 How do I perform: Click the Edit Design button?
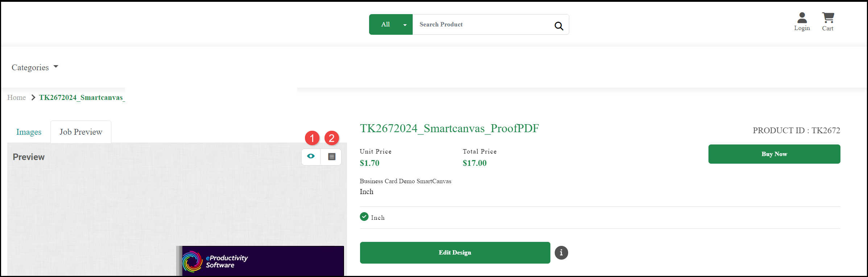click(x=455, y=253)
